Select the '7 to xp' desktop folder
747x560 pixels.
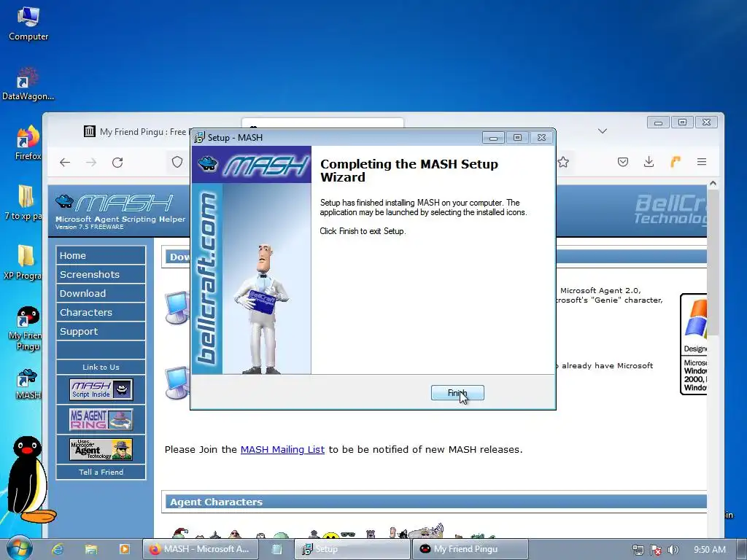24,203
